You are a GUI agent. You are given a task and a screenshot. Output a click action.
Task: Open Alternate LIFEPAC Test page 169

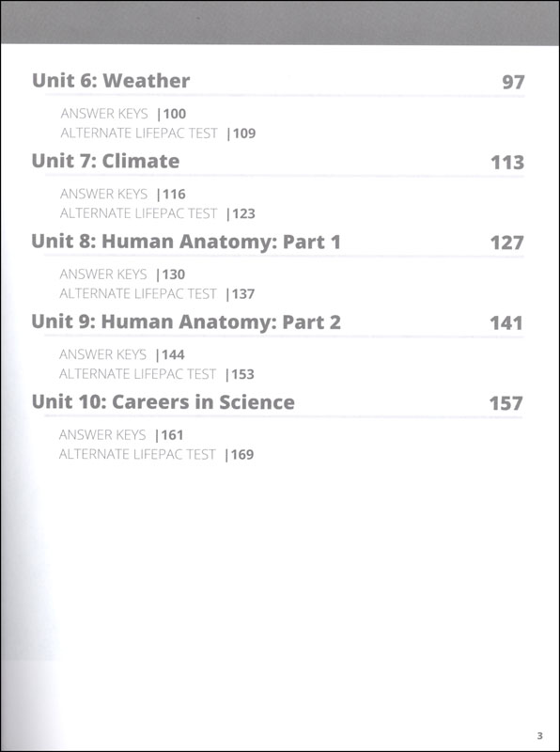[156, 454]
